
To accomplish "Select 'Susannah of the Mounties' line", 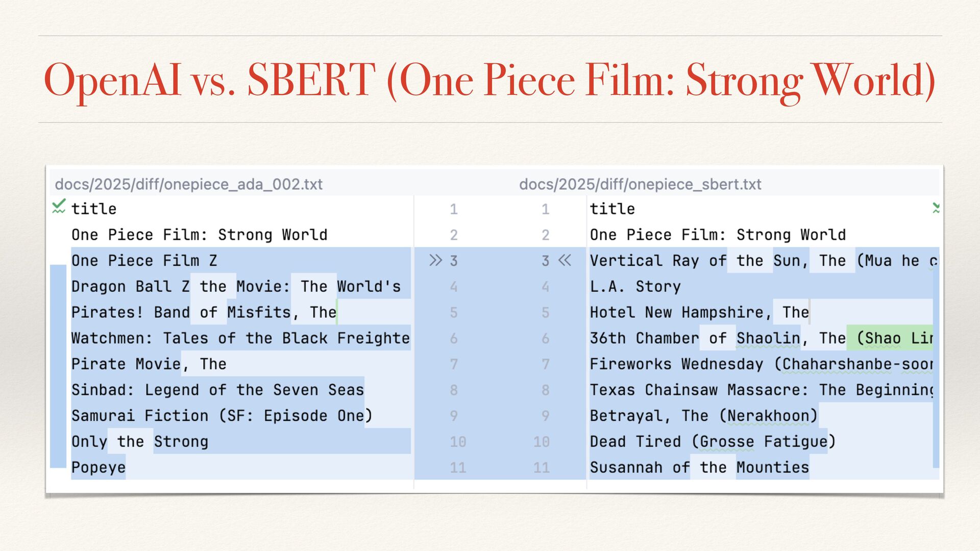I will [699, 467].
